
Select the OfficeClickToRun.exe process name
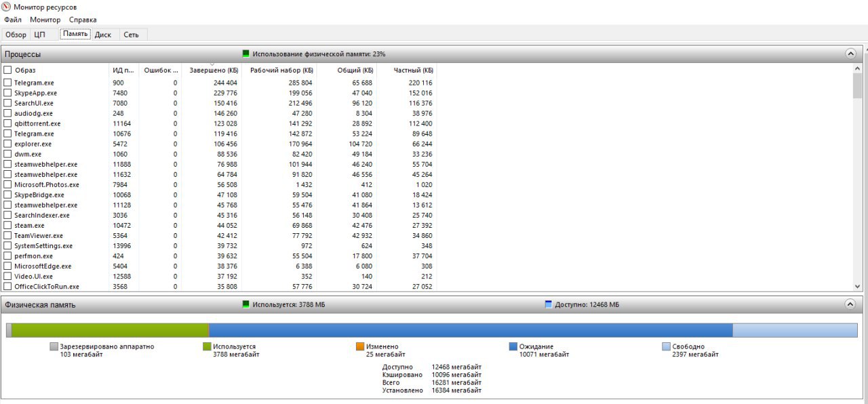coord(47,287)
